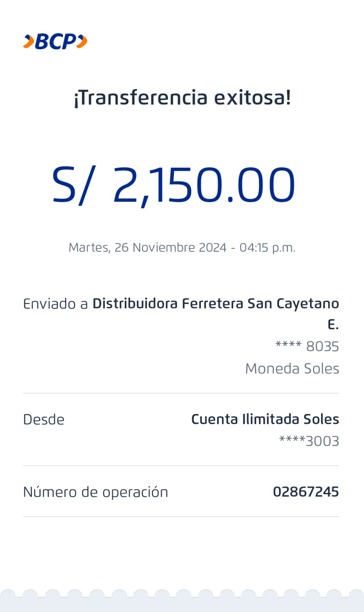This screenshot has height=612, width=364.
Task: Click the left orange chevron of BCP logo
Action: coord(29,41)
